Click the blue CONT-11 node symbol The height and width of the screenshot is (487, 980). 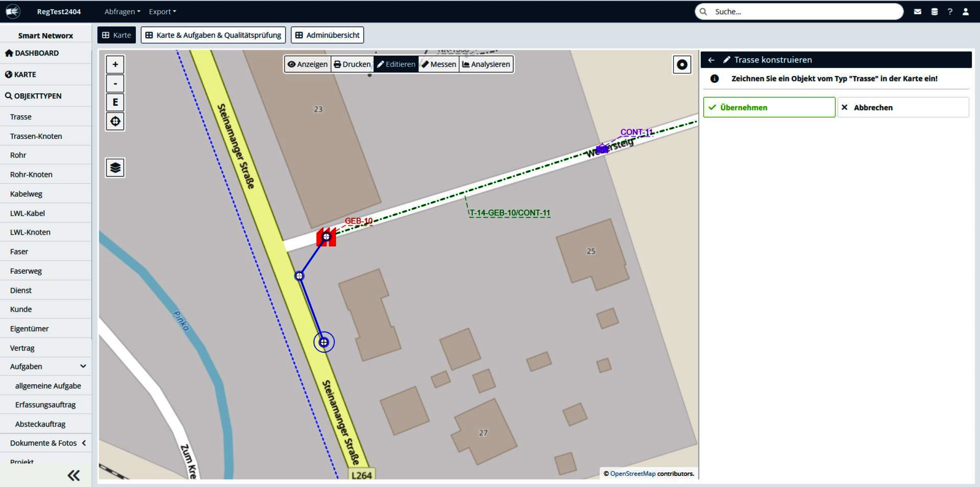pos(602,148)
